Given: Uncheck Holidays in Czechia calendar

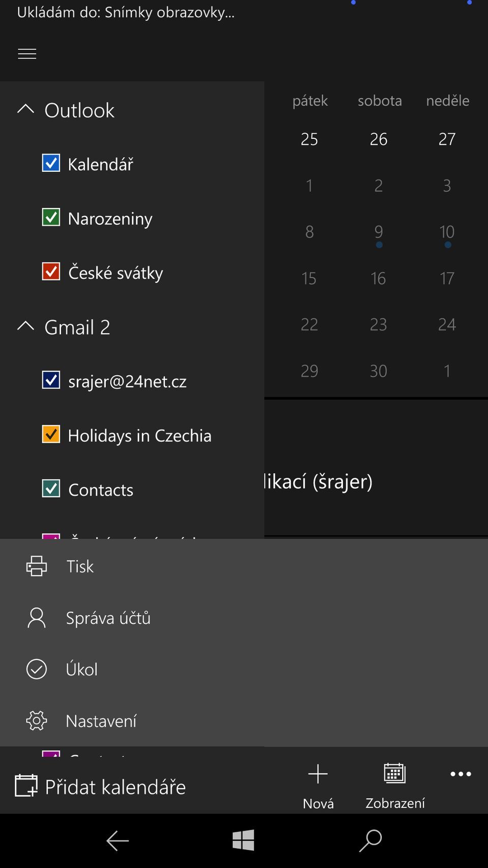Looking at the screenshot, I should tap(51, 434).
